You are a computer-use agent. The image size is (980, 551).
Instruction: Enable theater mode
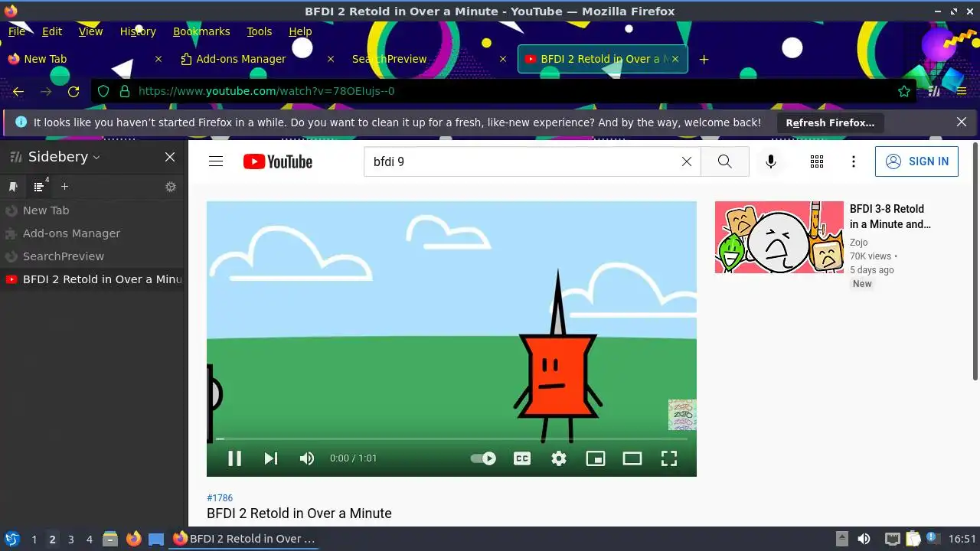coord(632,458)
